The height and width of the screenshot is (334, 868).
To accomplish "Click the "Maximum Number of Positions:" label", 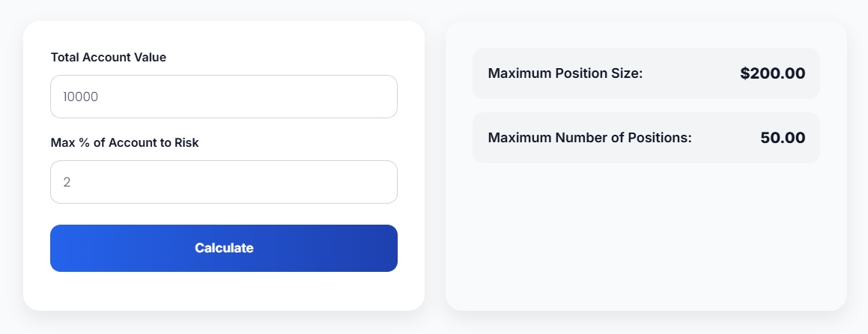I will (x=589, y=138).
